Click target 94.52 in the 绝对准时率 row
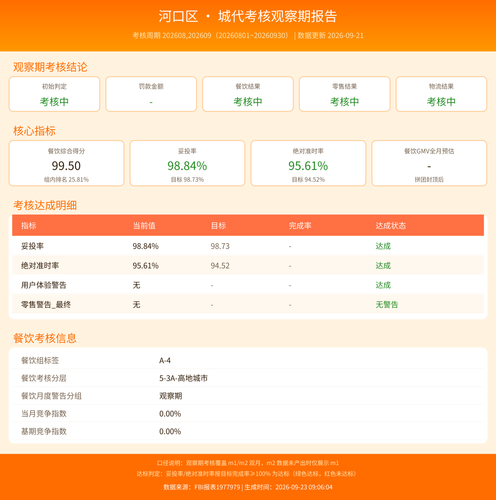The height and width of the screenshot is (500, 496). (x=220, y=266)
